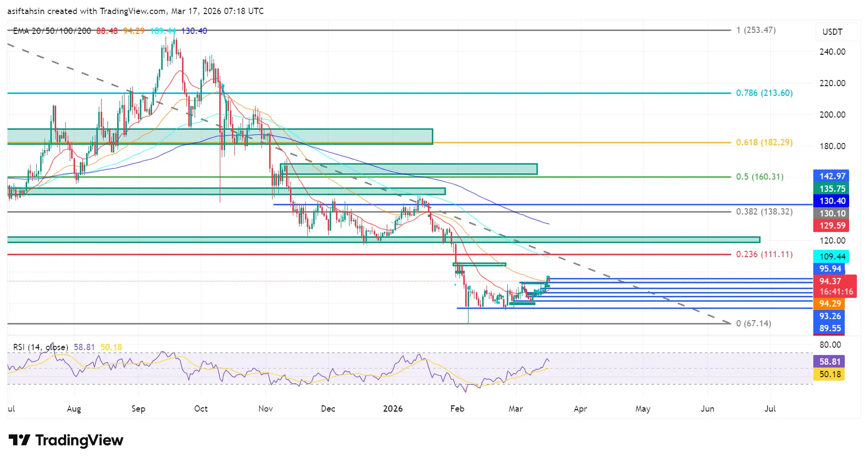Image resolution: width=868 pixels, height=462 pixels.
Task: Click the 2026 year label on time axis
Action: [393, 409]
